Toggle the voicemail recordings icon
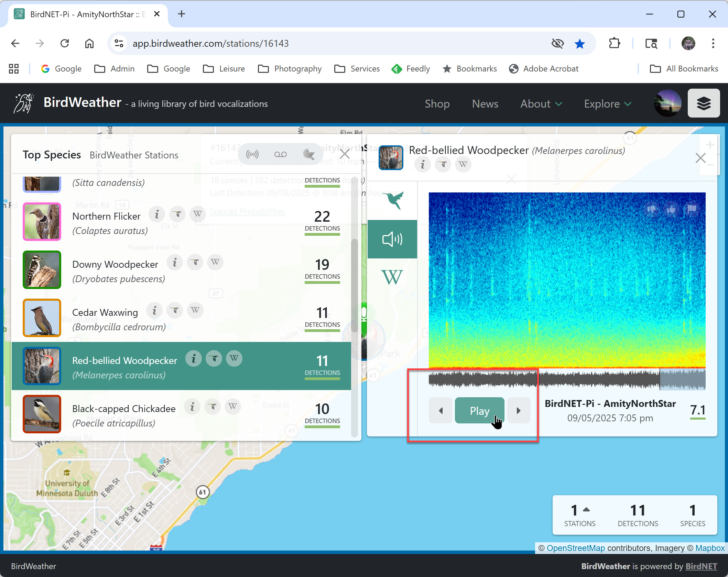This screenshot has width=728, height=577. [280, 154]
